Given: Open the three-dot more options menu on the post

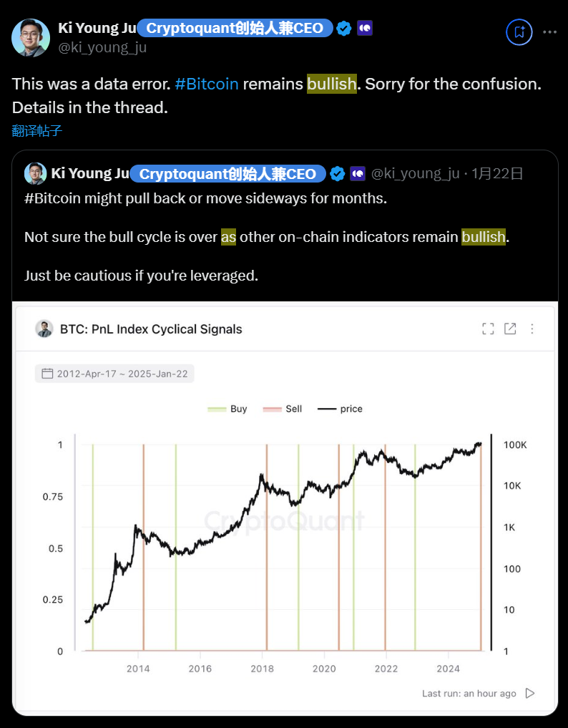Looking at the screenshot, I should coord(549,31).
